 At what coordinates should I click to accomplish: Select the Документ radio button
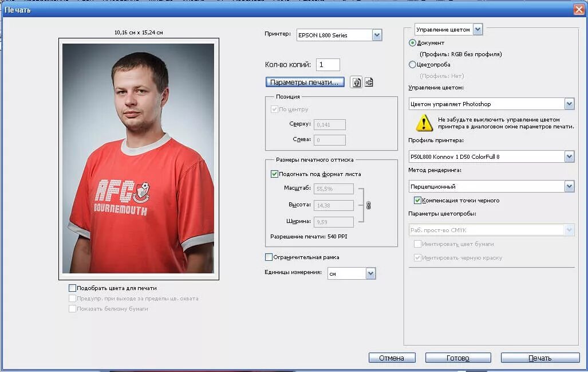pyautogui.click(x=412, y=43)
